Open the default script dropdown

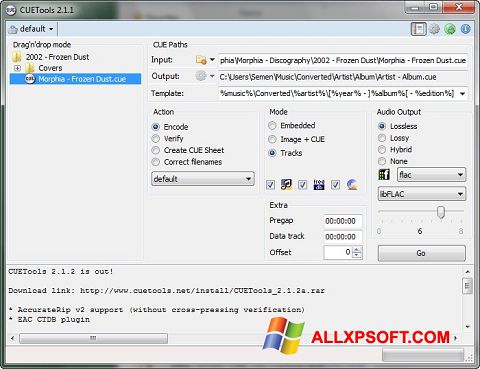(x=203, y=179)
